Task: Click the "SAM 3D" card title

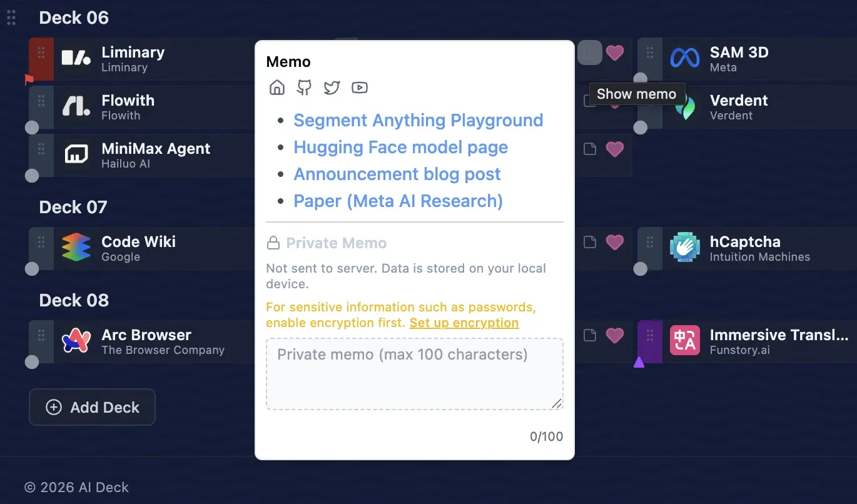Action: [739, 52]
